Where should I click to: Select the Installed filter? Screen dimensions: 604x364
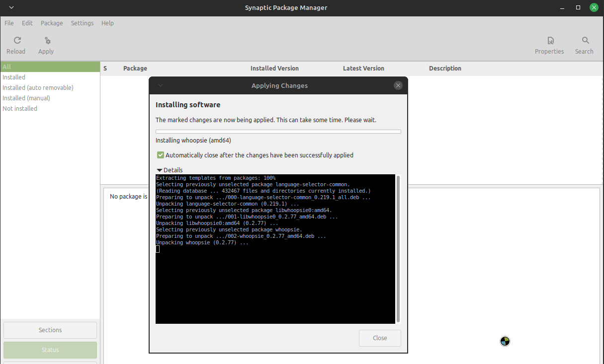[50, 77]
